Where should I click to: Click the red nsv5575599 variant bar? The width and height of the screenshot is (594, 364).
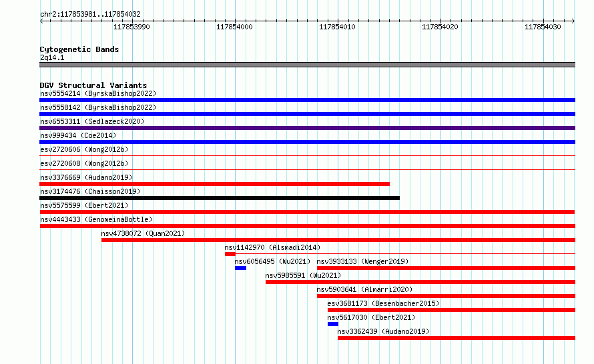click(307, 212)
